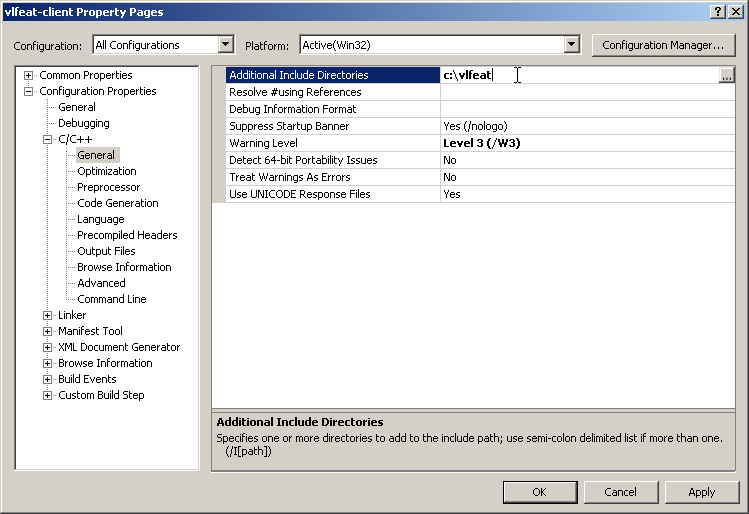Expand the Linker node

[x=47, y=316]
